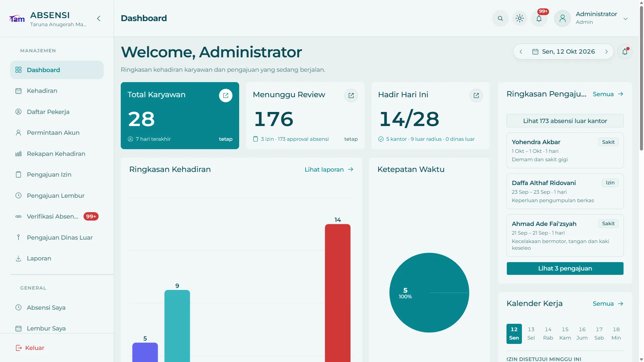Select 17 Sab in work calendar
This screenshot has height=362, width=644.
pyautogui.click(x=599, y=334)
